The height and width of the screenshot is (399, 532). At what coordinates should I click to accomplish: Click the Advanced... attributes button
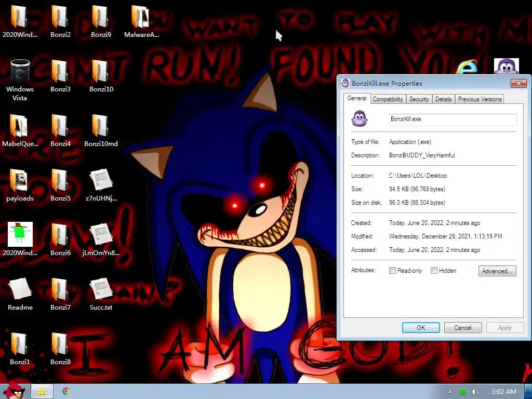[497, 271]
